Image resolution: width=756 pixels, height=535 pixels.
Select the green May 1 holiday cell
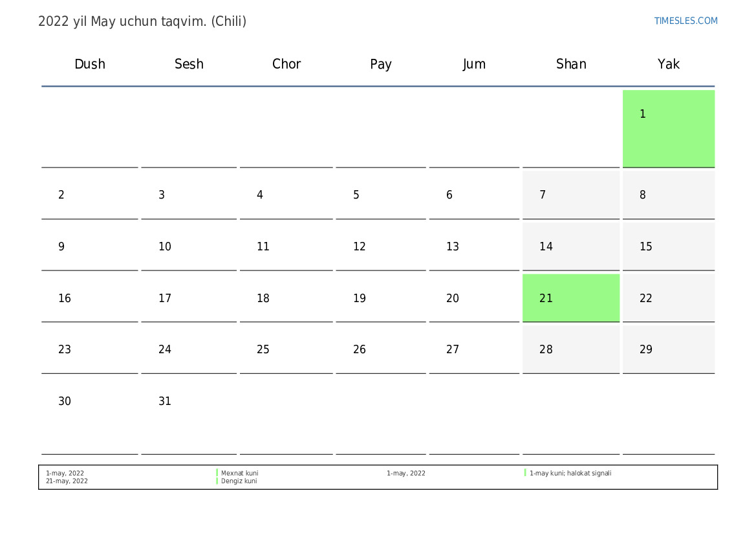pyautogui.click(x=668, y=128)
